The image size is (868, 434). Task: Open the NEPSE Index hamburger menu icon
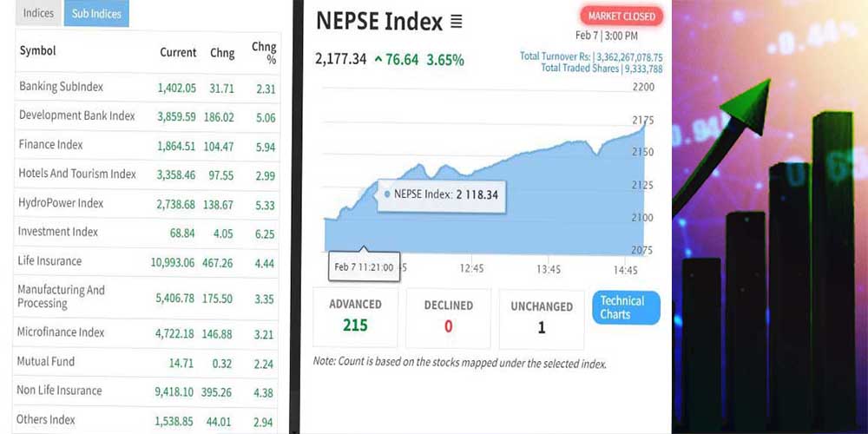[x=457, y=21]
